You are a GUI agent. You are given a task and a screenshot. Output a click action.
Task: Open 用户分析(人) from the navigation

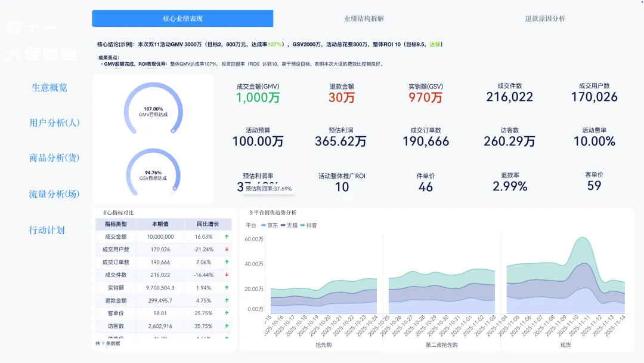pyautogui.click(x=54, y=123)
